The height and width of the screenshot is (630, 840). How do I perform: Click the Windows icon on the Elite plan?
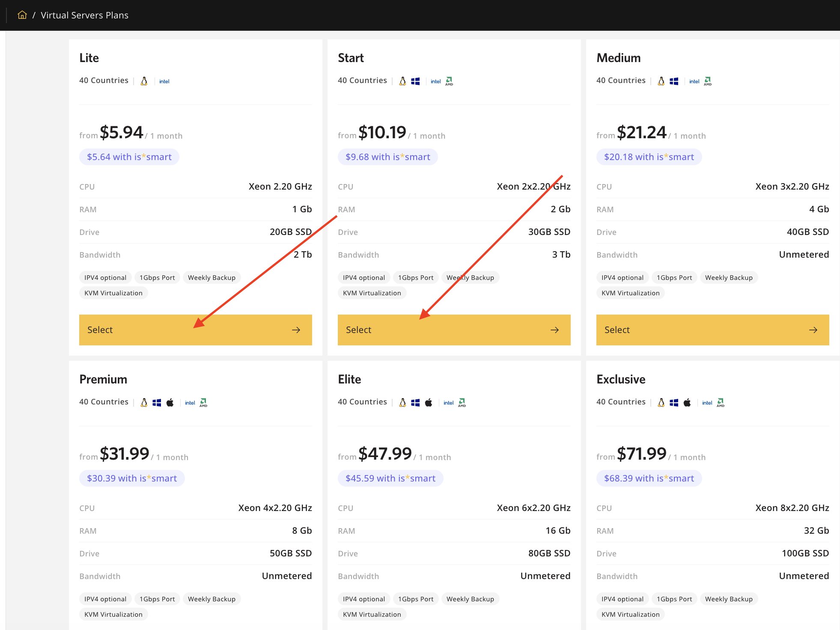(415, 403)
